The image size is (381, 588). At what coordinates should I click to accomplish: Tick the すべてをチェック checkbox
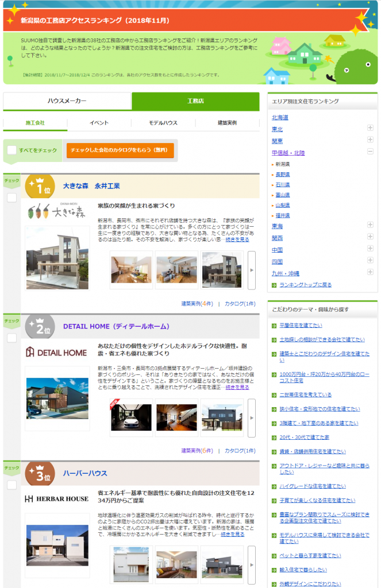(x=11, y=150)
